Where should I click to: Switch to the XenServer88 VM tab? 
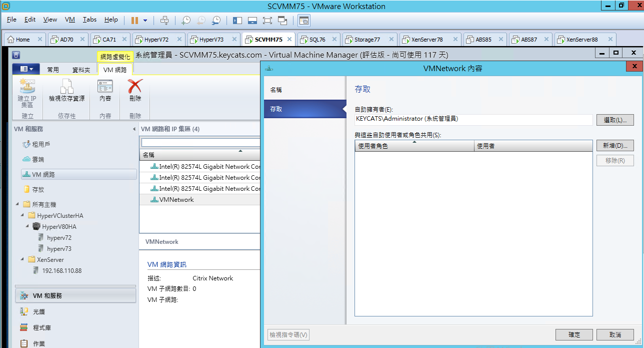click(x=582, y=40)
